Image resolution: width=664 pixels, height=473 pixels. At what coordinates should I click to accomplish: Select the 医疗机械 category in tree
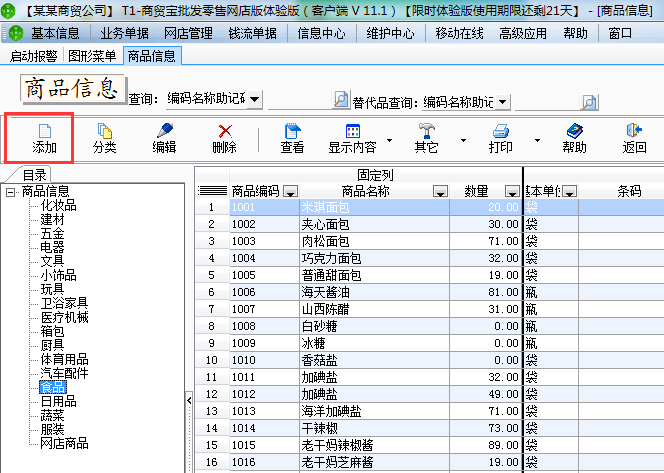click(64, 317)
